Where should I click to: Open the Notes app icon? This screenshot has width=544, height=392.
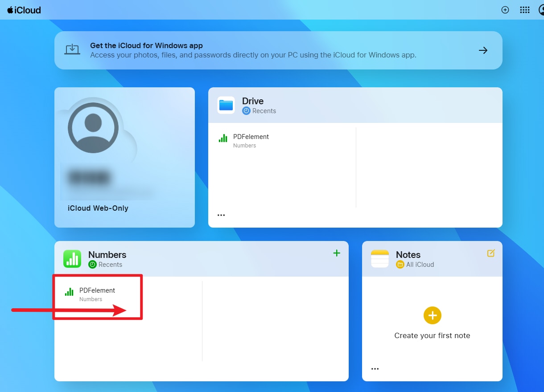point(379,258)
